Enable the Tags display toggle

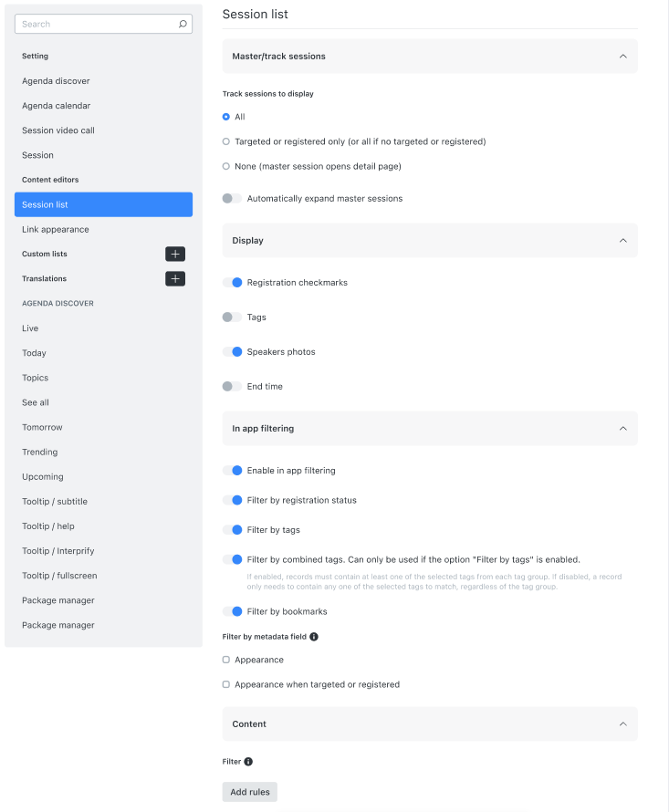click(232, 317)
